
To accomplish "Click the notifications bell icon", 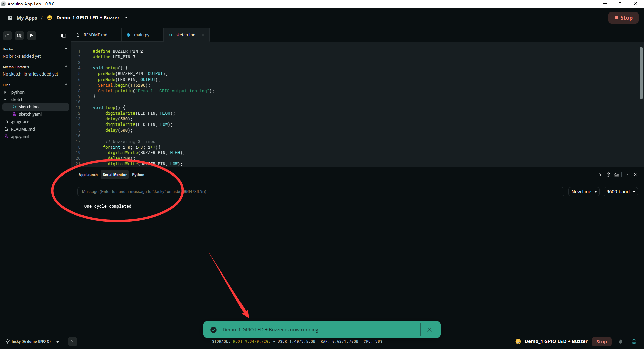I will click(x=621, y=342).
